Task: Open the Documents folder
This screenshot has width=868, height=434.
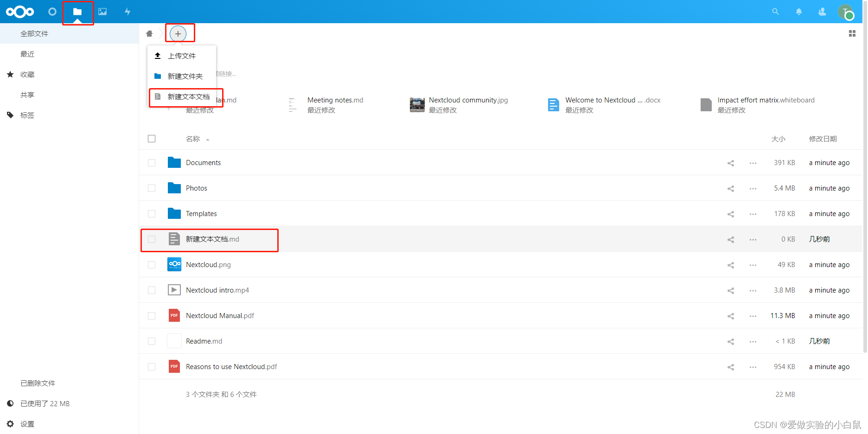Action: pos(203,163)
